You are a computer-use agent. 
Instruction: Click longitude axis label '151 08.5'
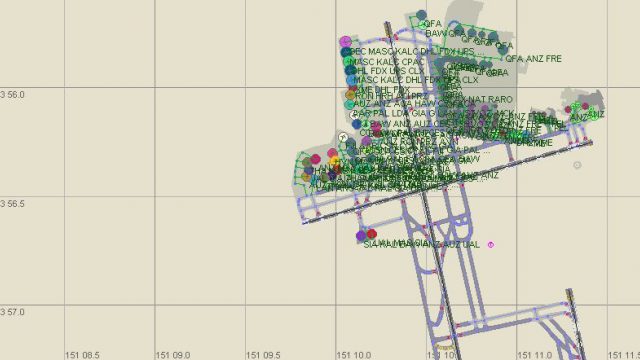pyautogui.click(x=82, y=356)
